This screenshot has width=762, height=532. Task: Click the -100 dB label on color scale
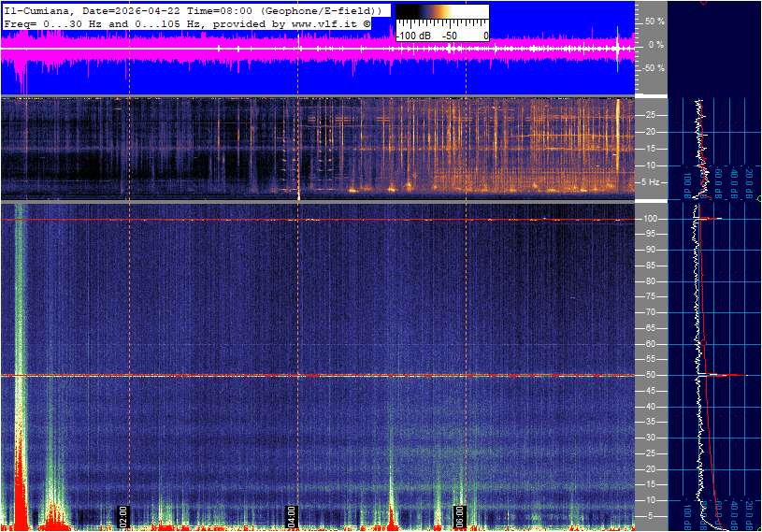point(414,36)
